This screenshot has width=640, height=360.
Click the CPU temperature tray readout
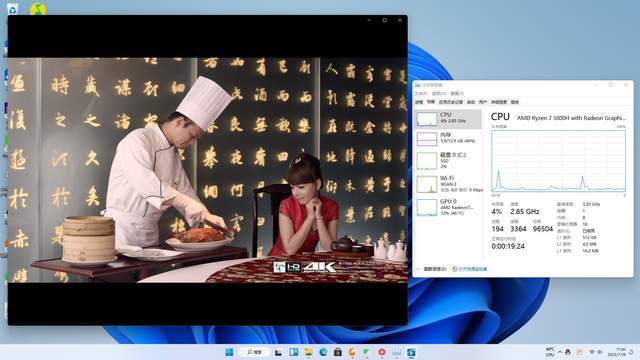550,352
